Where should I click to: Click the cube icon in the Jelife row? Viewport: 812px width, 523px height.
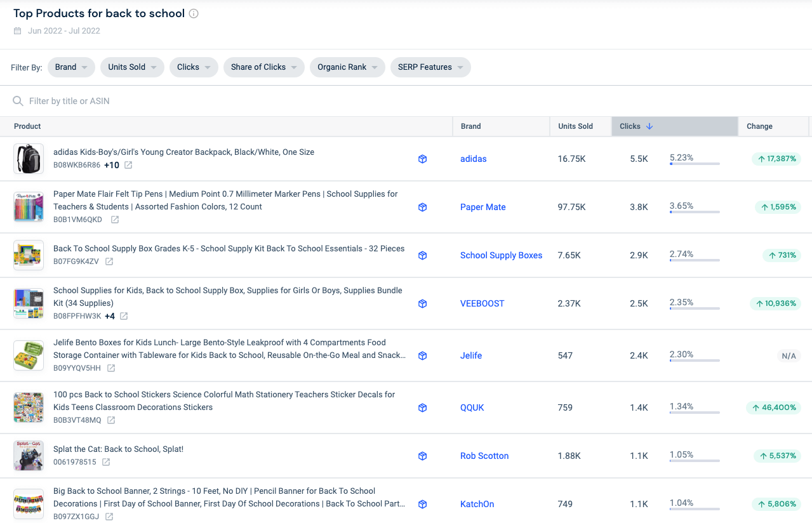[x=423, y=355]
